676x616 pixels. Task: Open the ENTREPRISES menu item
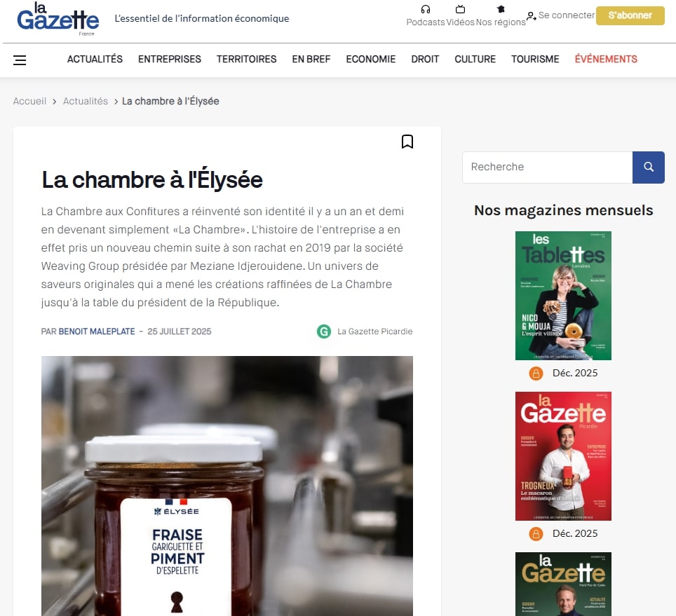(x=170, y=59)
